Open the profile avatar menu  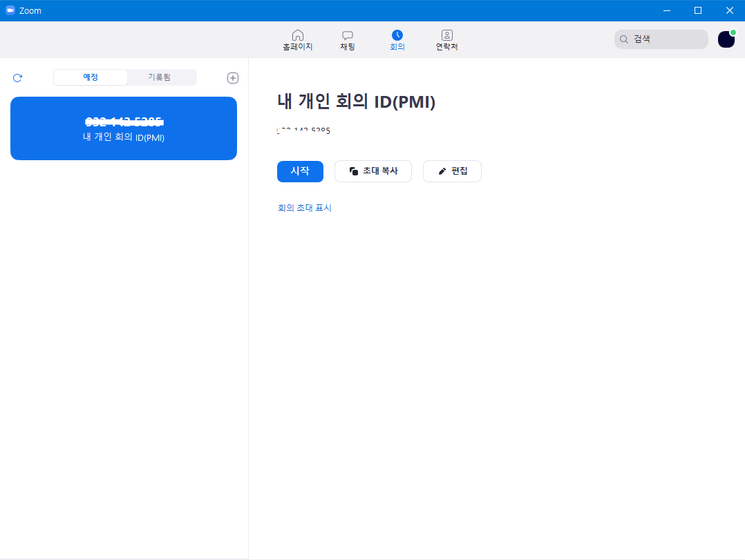[x=726, y=39]
